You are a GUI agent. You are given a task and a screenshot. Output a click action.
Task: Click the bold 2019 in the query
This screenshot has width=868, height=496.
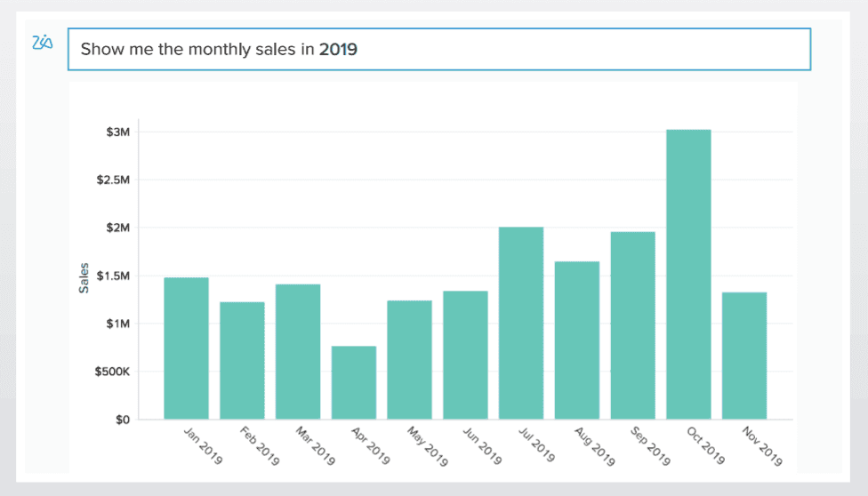tap(338, 49)
